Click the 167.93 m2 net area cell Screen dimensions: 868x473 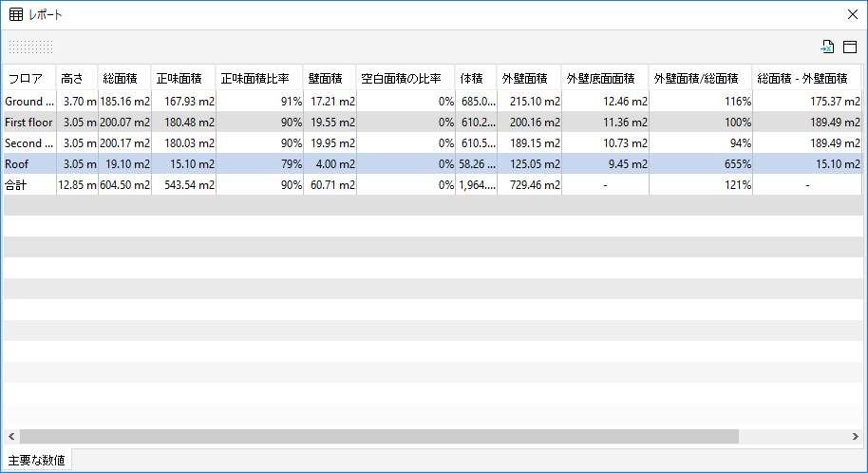pyautogui.click(x=183, y=102)
